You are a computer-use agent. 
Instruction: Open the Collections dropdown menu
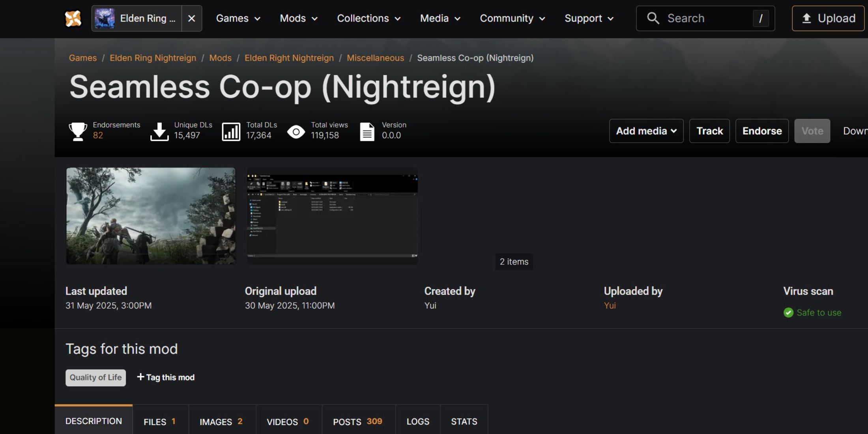point(369,19)
